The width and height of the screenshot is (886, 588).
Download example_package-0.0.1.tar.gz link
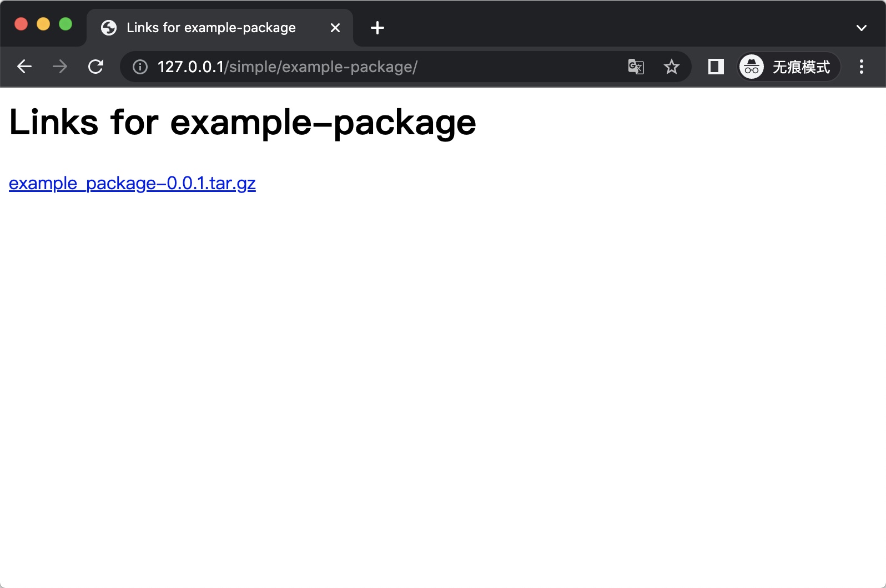(x=132, y=183)
